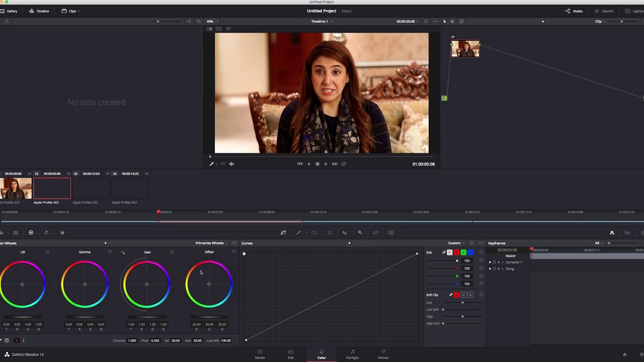The width and height of the screenshot is (644, 362).
Task: Pick white point crosshair near Gain
Action: (123, 252)
